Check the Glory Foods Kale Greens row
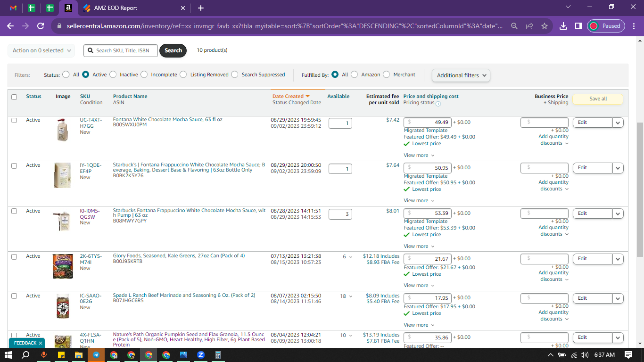 pos(14,257)
